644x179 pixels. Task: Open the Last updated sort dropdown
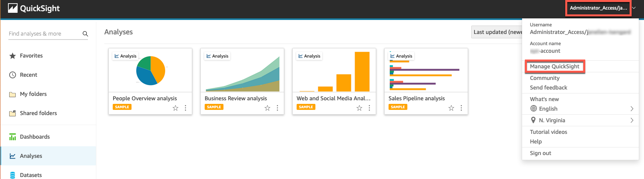[498, 32]
